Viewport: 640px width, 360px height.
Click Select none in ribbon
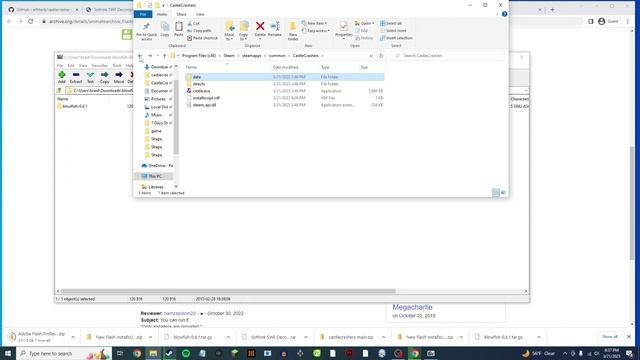[x=393, y=31]
